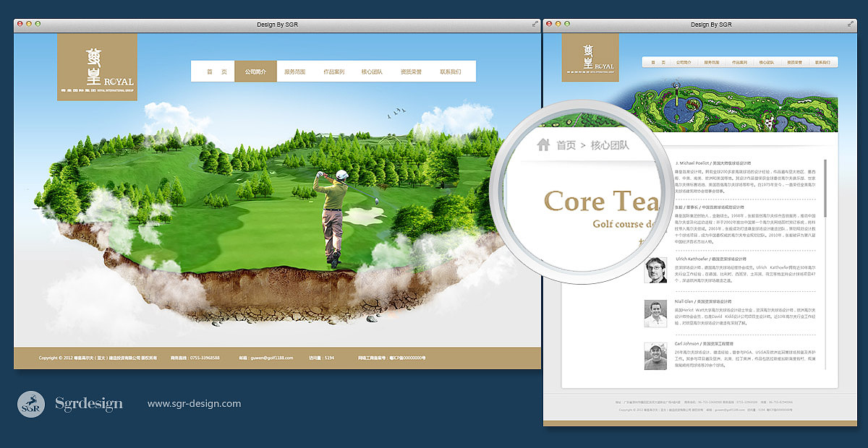Click the copyright text in left footer
Screen dimensions: 868x448
point(98,358)
